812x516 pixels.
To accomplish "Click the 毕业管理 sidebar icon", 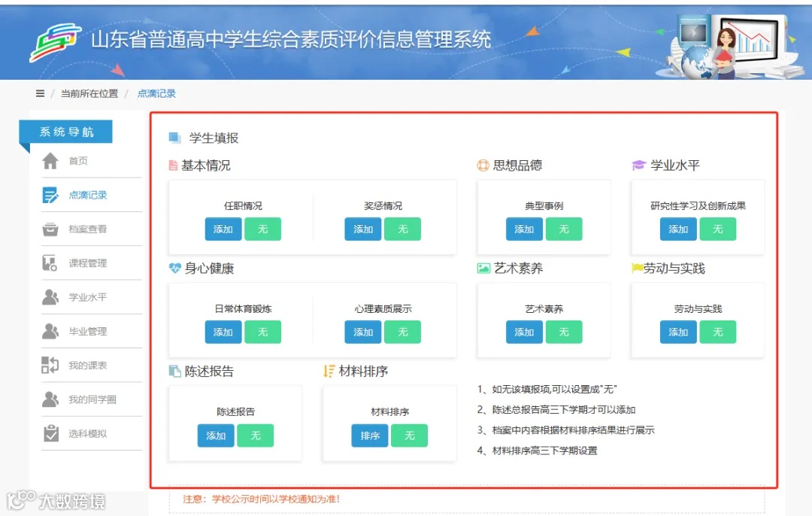I will click(x=49, y=331).
